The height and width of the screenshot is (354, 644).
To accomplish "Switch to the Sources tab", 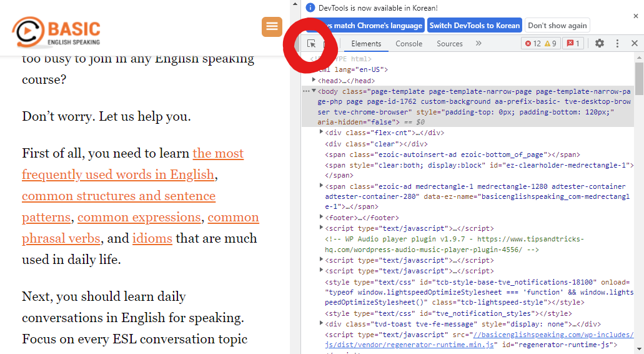I will point(449,44).
